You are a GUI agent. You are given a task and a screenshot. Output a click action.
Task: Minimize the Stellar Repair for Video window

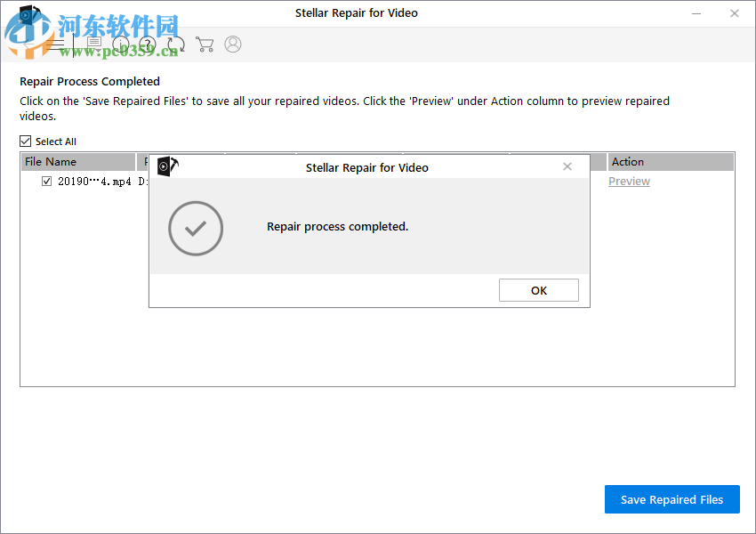coord(697,13)
